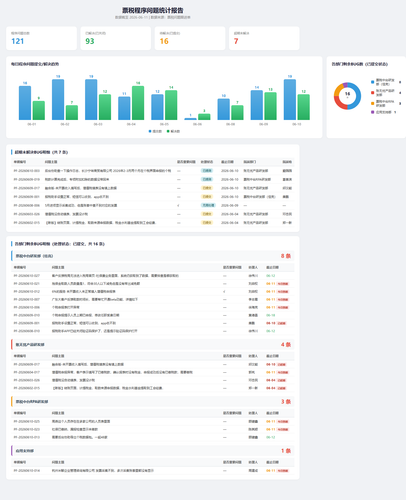Click the stat card showing 121
Viewport: 406px width, 500px height.
coord(41,38)
